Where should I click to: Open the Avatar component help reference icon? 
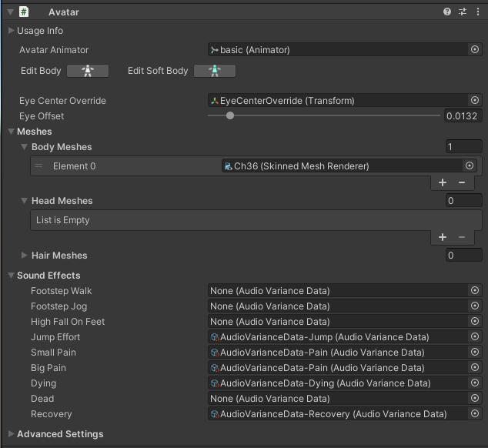point(447,12)
